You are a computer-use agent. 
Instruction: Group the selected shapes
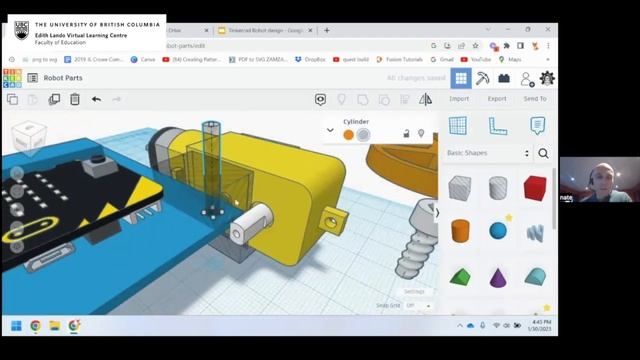[x=362, y=99]
